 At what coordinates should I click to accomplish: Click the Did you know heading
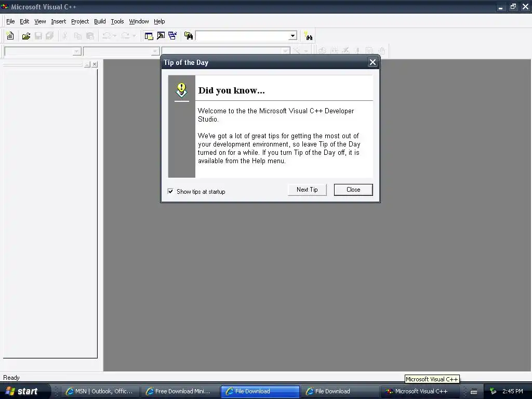[x=231, y=90]
